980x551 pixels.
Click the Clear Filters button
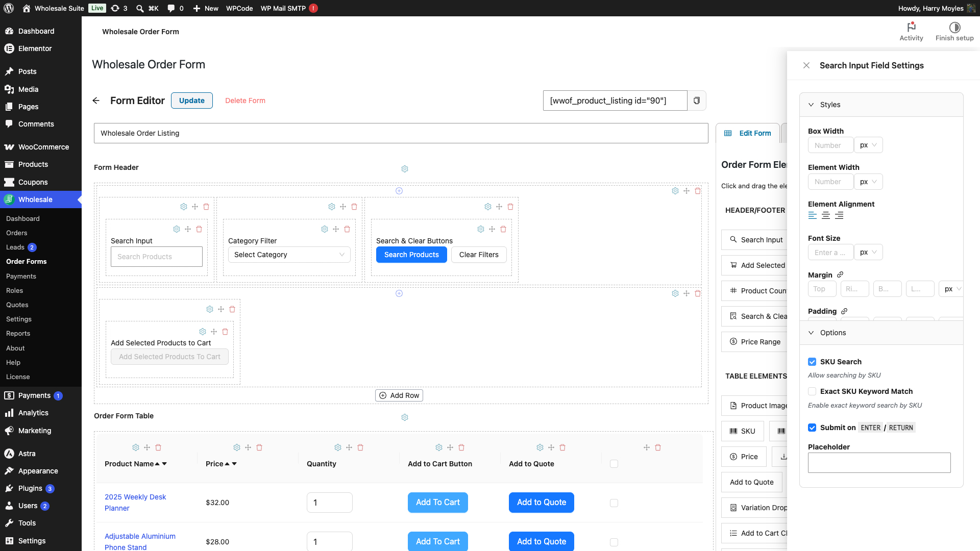(x=479, y=255)
